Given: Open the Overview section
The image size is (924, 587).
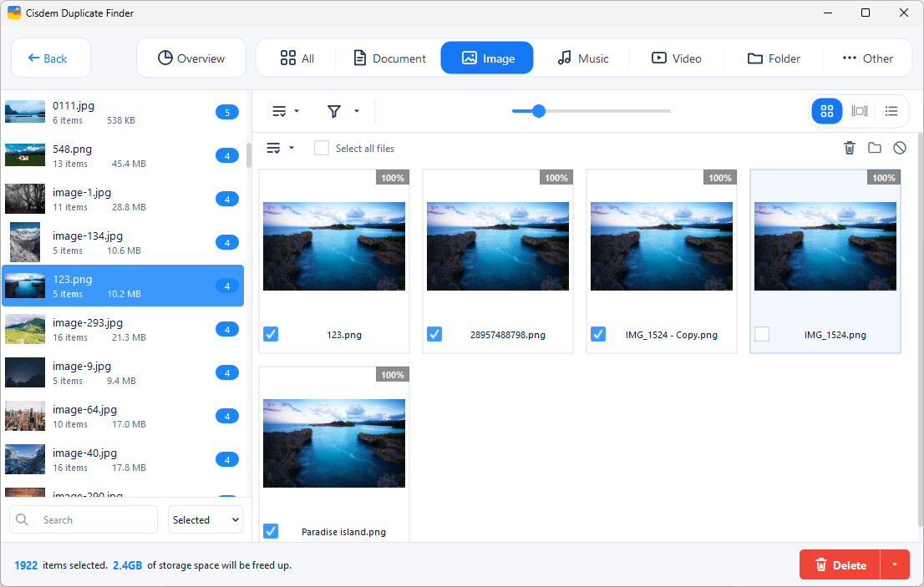Looking at the screenshot, I should tap(191, 58).
